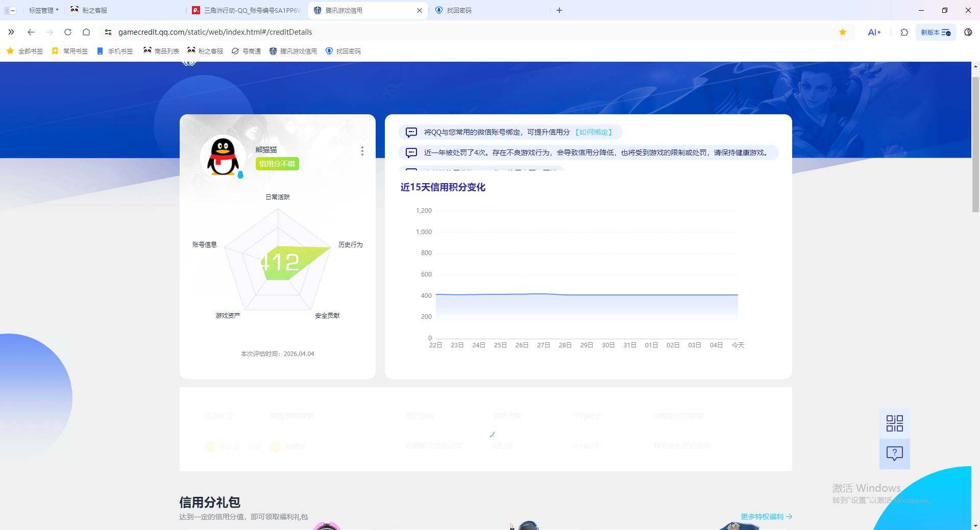Open the 常用书签 bookmark folder

tap(70, 51)
